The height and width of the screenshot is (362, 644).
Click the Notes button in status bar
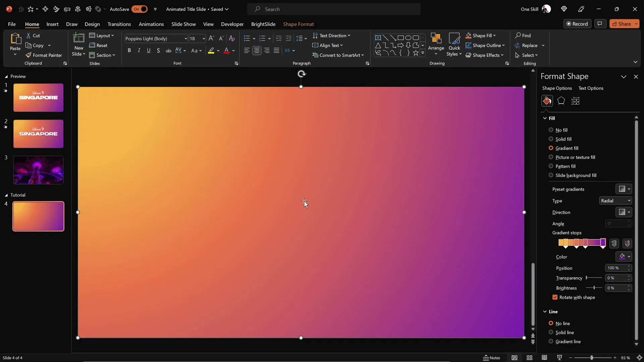(492, 358)
